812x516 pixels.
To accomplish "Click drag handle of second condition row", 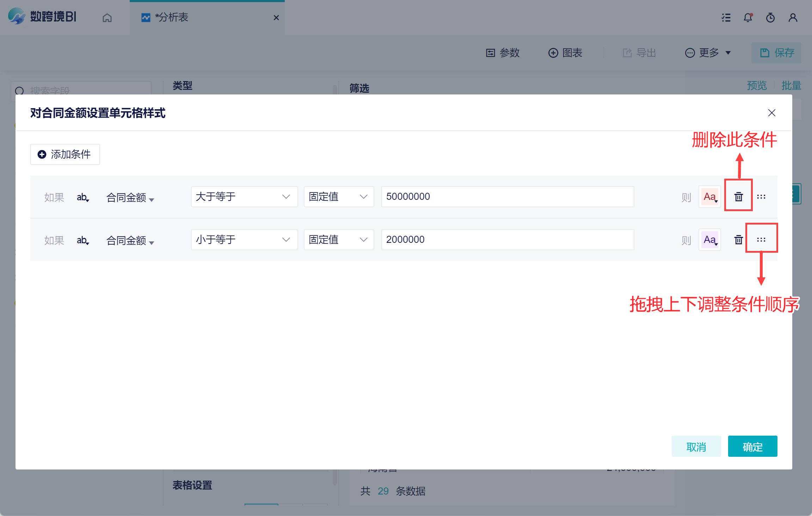I will coord(761,240).
